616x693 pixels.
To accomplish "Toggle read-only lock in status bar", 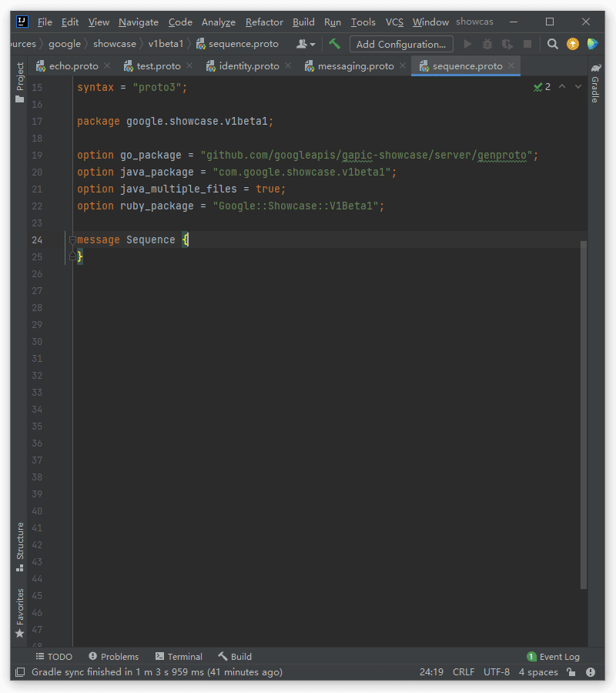I will 571,672.
